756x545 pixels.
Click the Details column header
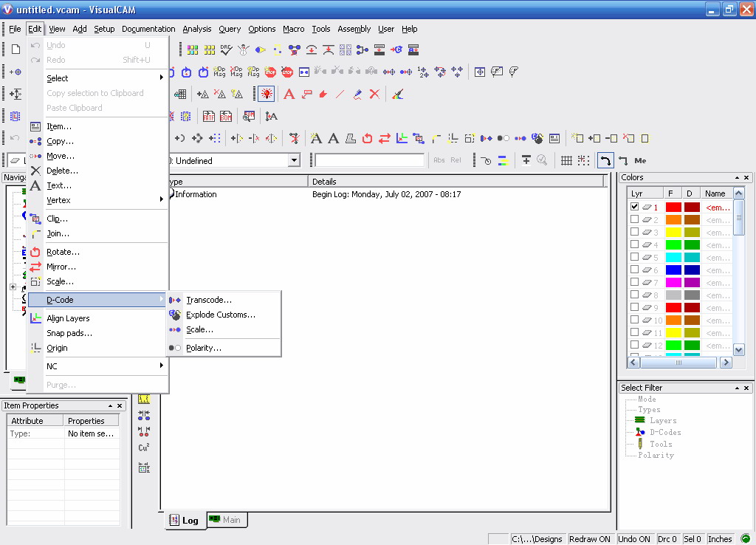click(456, 182)
